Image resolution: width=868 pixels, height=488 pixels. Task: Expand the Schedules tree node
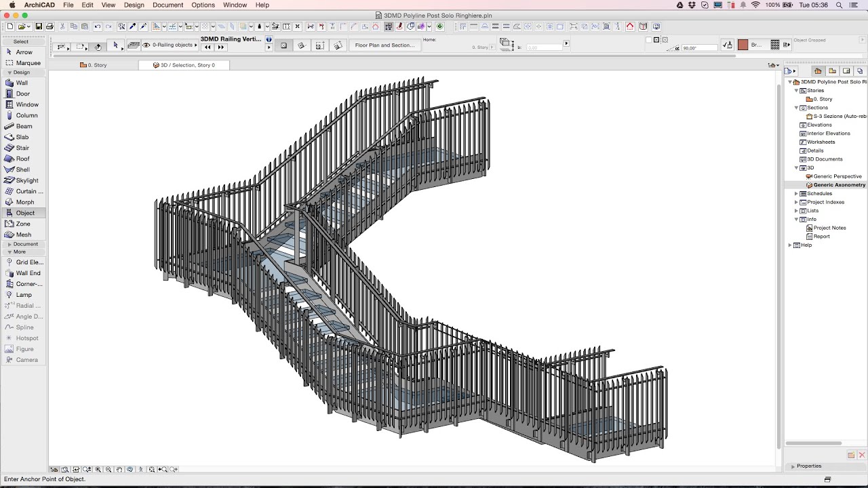coord(797,194)
